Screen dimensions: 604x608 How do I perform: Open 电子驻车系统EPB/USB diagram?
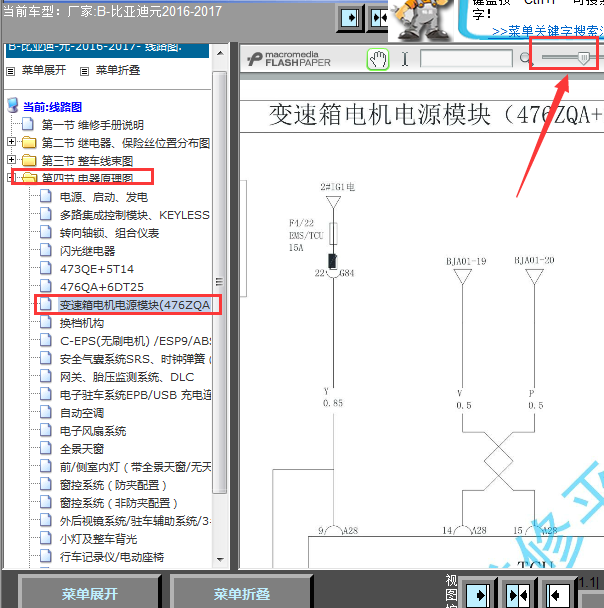[135, 395]
